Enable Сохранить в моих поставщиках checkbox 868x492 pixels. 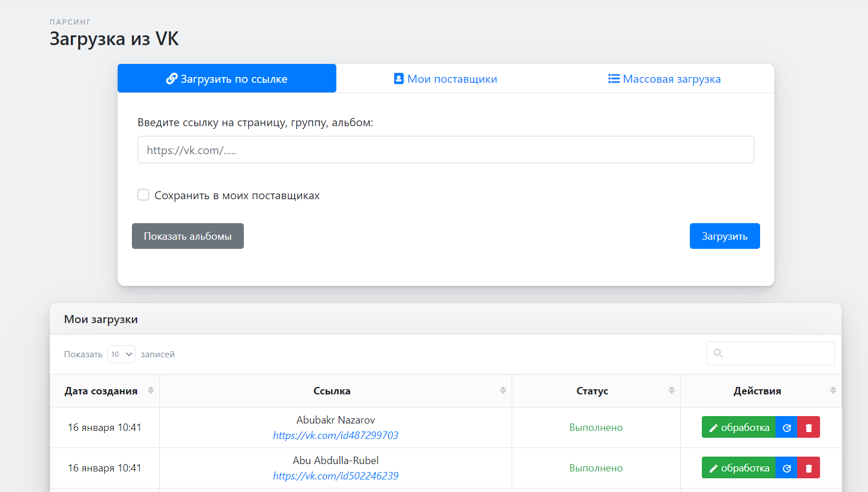click(x=143, y=195)
